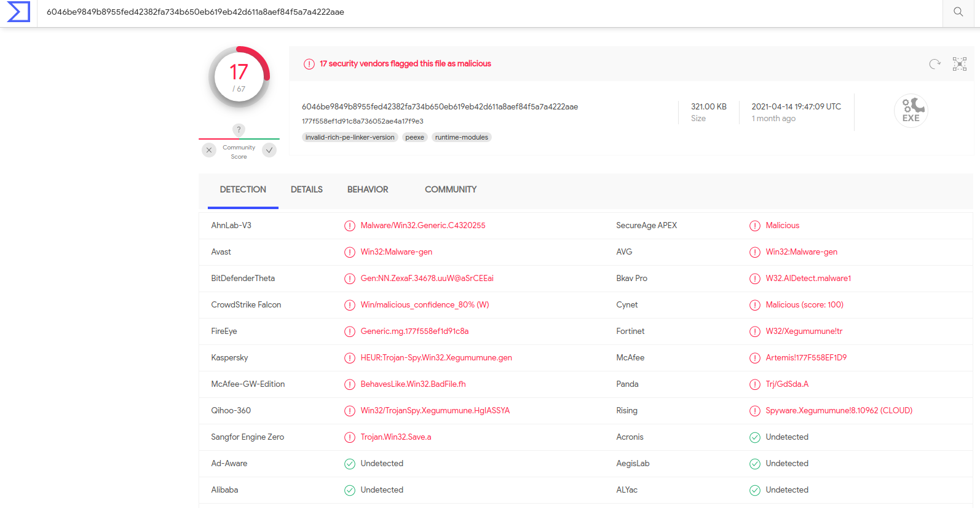Click the EXE file type icon
Screen dimensions: 980x508
tap(911, 111)
